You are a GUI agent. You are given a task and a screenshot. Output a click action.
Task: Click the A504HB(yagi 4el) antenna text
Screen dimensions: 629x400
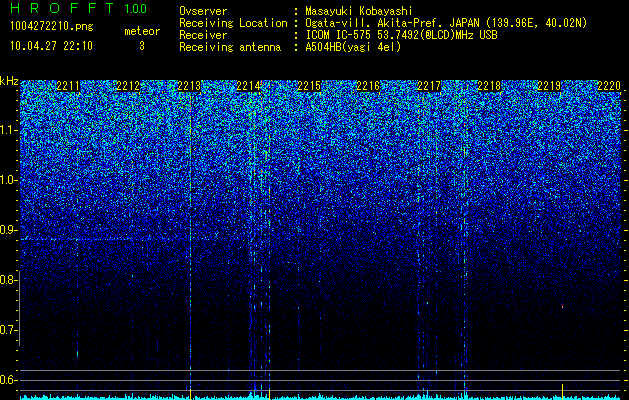click(x=353, y=47)
